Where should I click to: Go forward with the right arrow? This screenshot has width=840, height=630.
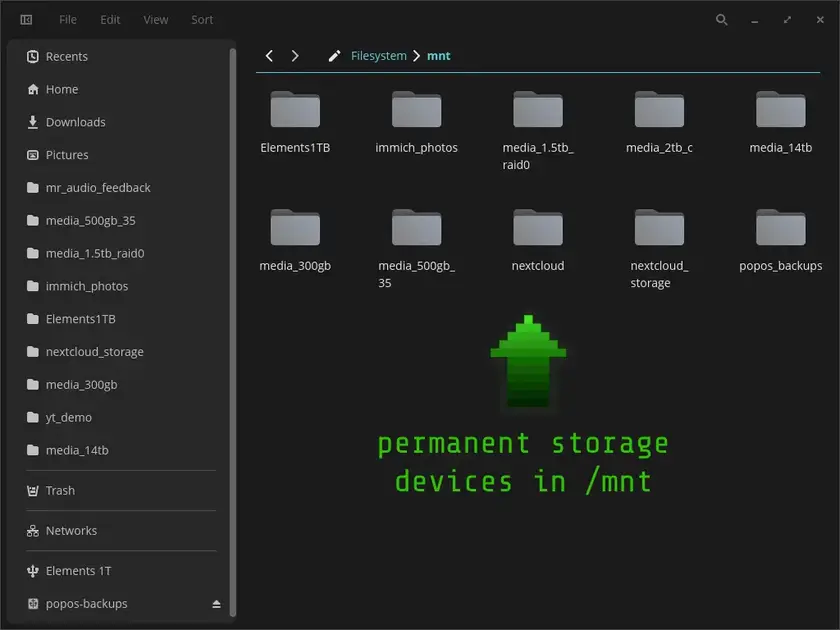295,56
